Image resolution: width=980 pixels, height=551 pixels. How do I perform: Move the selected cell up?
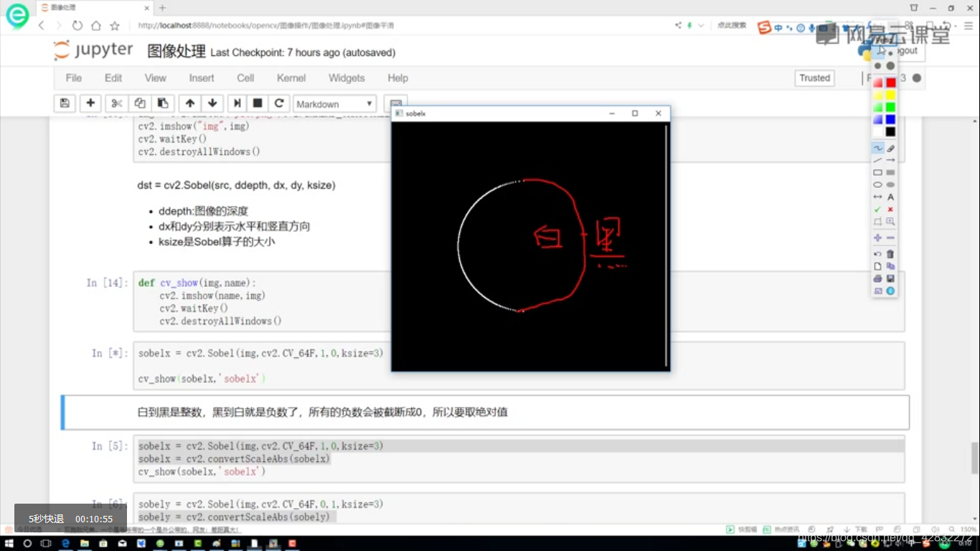[190, 103]
